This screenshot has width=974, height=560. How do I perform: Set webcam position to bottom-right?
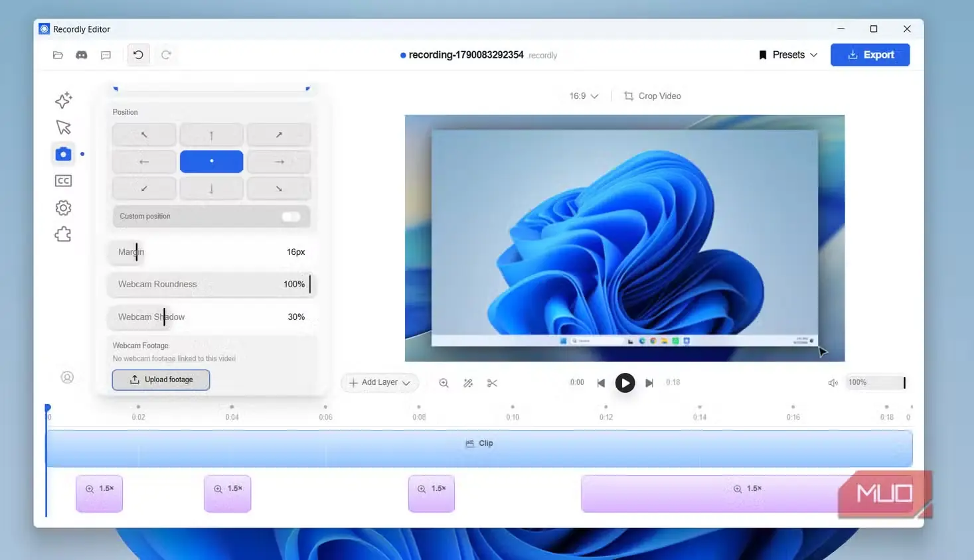[279, 188]
